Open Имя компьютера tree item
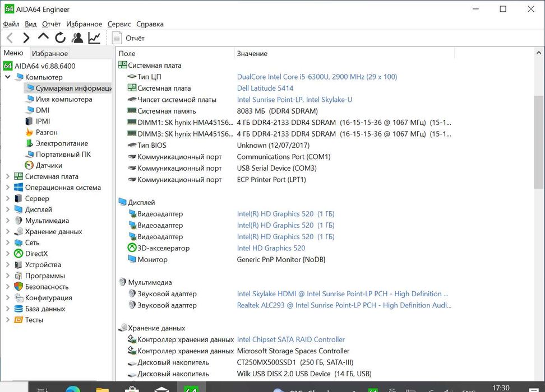The width and height of the screenshot is (545, 392). pos(63,99)
